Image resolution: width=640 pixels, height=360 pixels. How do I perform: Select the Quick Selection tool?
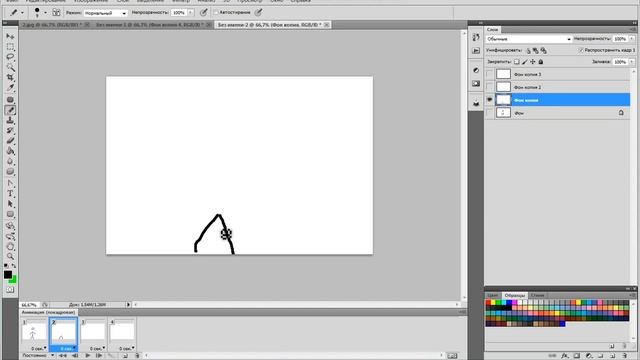10,67
